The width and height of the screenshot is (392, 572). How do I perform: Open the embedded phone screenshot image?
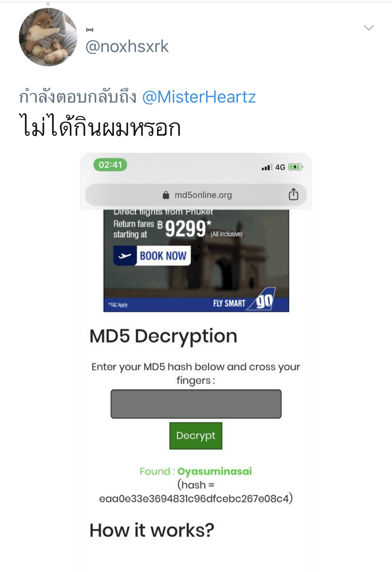[196, 362]
